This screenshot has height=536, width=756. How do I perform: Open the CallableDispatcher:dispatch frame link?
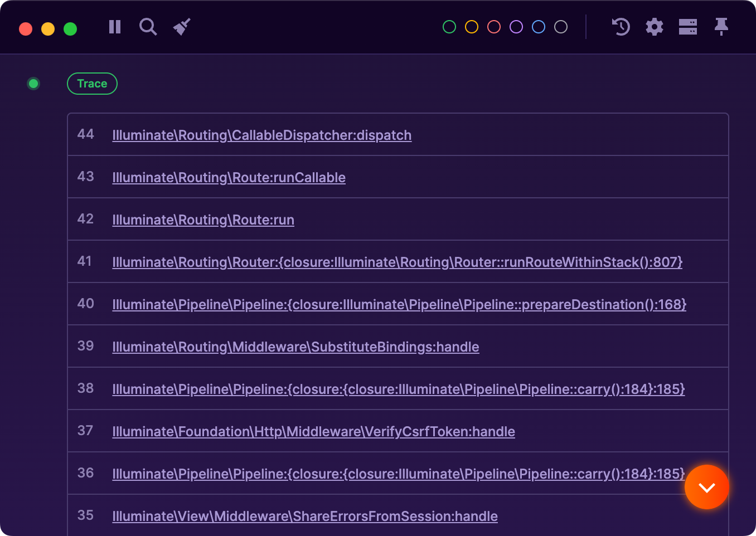262,135
